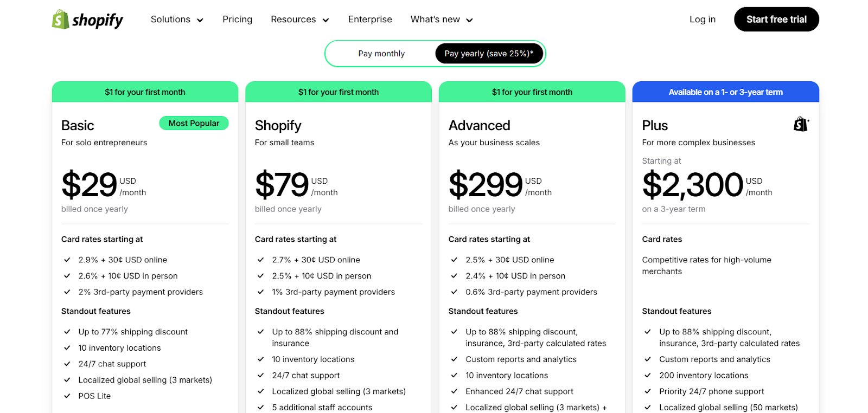Open the Resources dropdown
Image resolution: width=868 pixels, height=413 pixels.
[299, 19]
